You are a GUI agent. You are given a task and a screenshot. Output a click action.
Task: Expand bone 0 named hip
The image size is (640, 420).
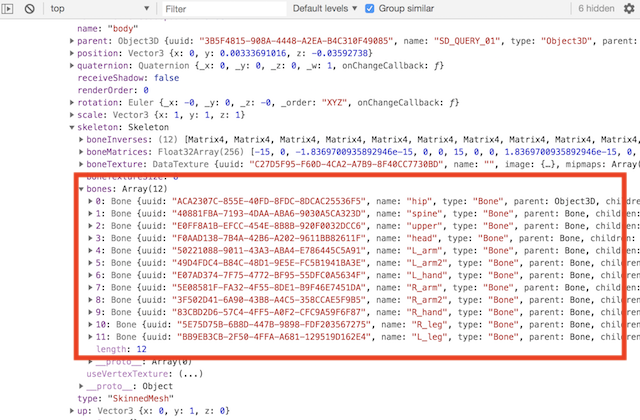click(91, 201)
